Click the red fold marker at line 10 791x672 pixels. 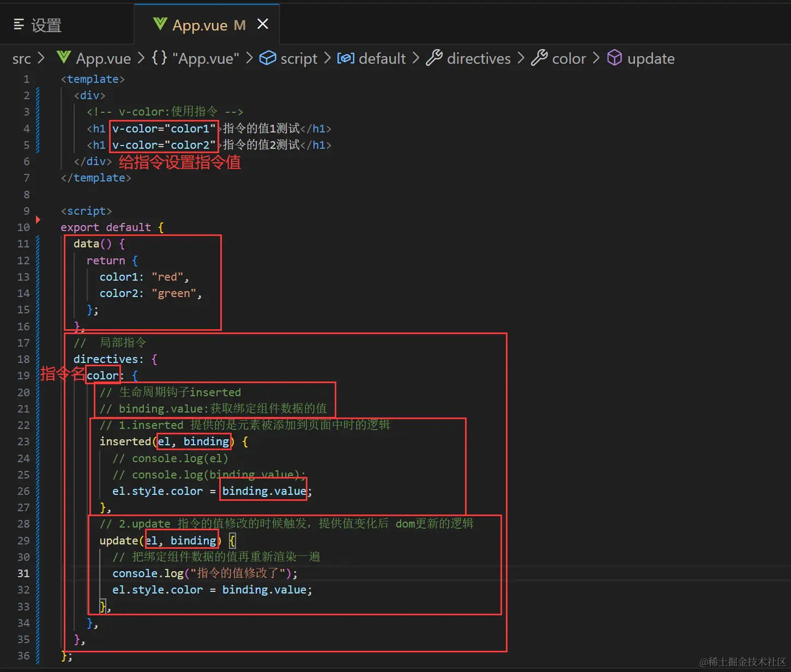tap(38, 220)
